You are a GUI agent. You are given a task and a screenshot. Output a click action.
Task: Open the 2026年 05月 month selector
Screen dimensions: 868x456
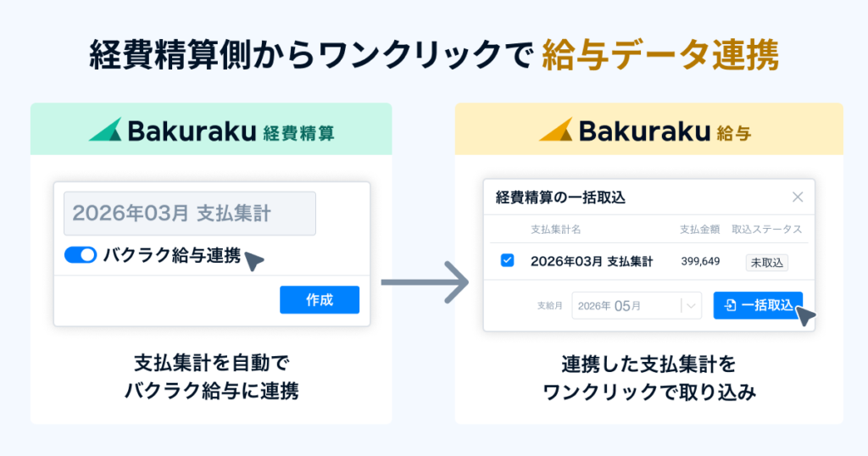(627, 306)
